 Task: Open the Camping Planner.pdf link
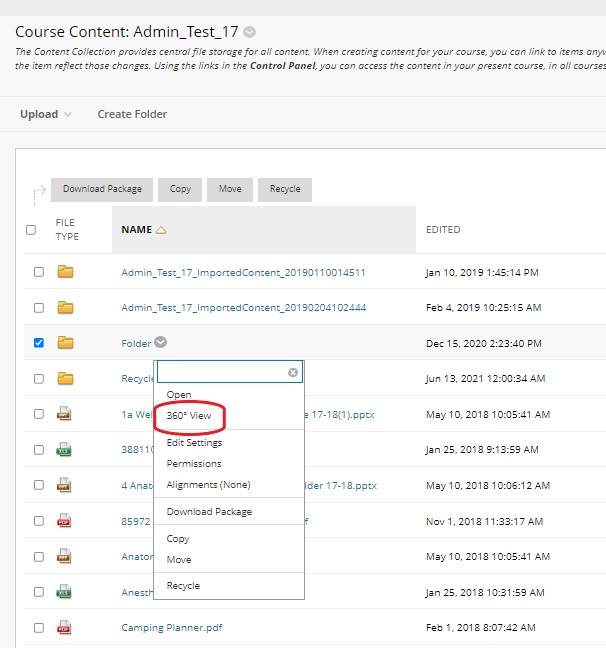(x=172, y=628)
